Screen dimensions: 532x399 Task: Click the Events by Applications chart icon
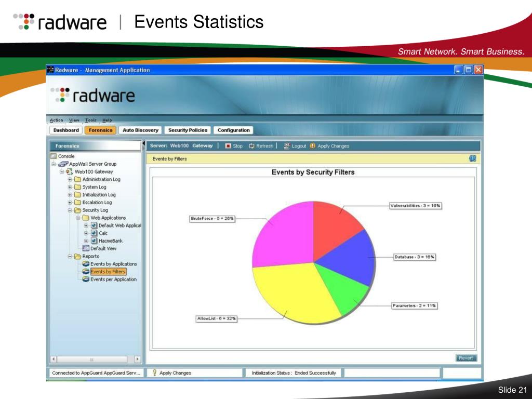pyautogui.click(x=86, y=264)
